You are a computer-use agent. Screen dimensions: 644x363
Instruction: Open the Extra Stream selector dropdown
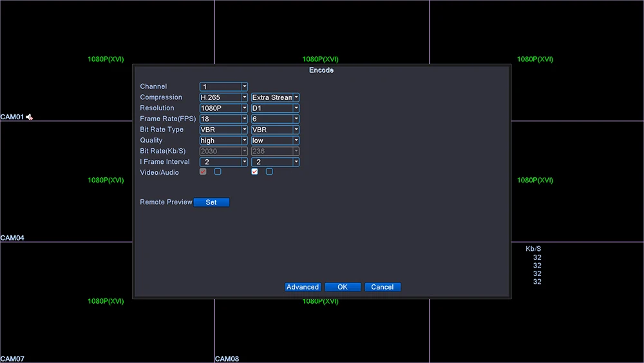pyautogui.click(x=275, y=97)
